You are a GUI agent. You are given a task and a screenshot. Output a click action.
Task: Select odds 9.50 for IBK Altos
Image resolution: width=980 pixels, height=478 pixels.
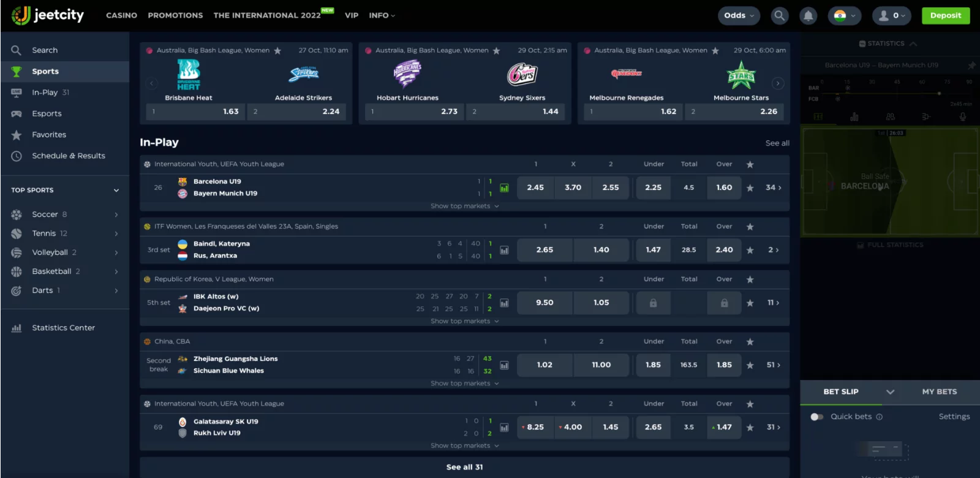(x=545, y=303)
